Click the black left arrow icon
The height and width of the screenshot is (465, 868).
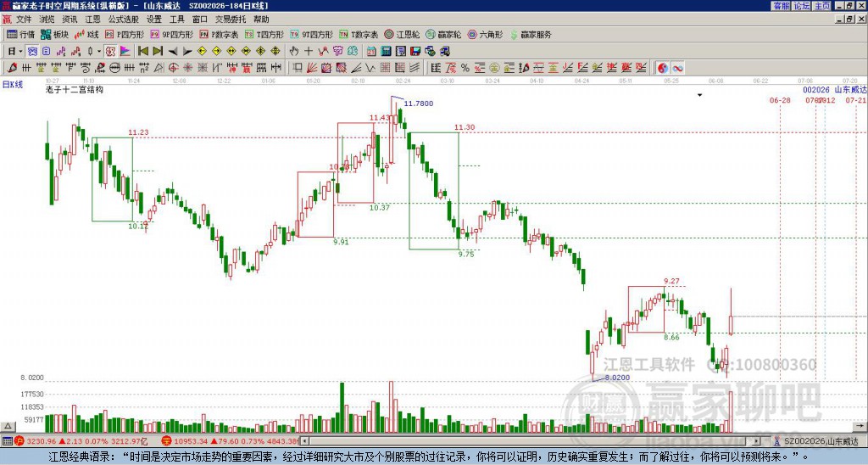173,52
